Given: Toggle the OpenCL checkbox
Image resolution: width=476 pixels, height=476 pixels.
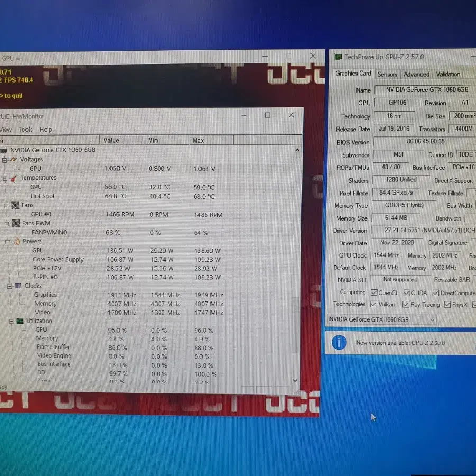Looking at the screenshot, I should (x=374, y=292).
